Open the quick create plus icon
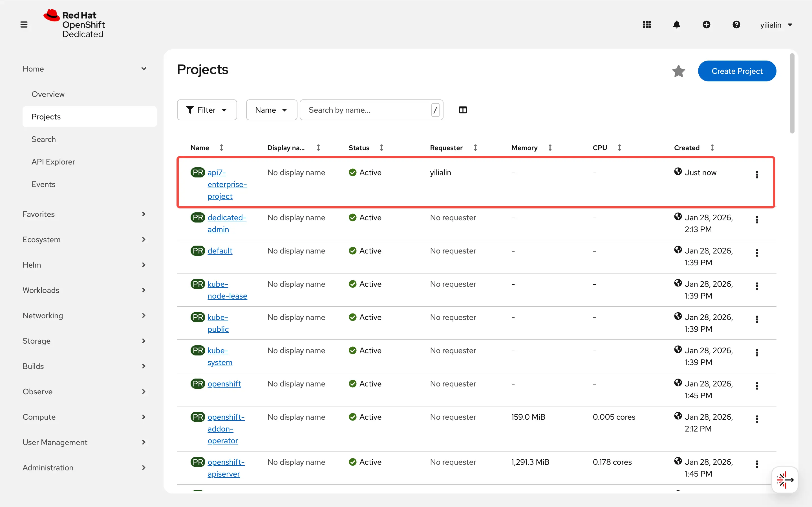The image size is (812, 507). 707,24
